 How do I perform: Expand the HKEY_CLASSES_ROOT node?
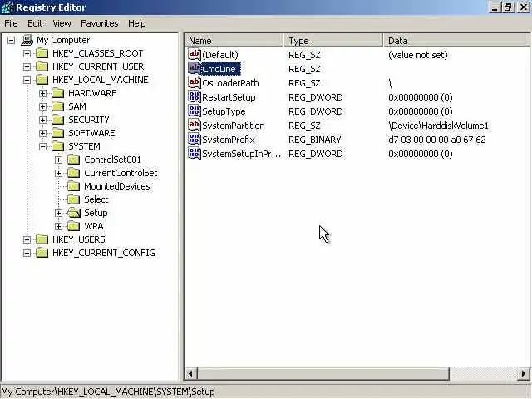pos(27,53)
